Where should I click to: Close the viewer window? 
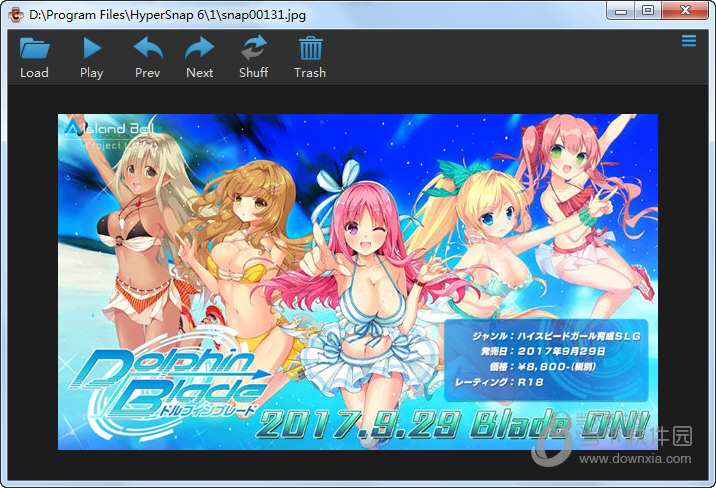point(685,11)
